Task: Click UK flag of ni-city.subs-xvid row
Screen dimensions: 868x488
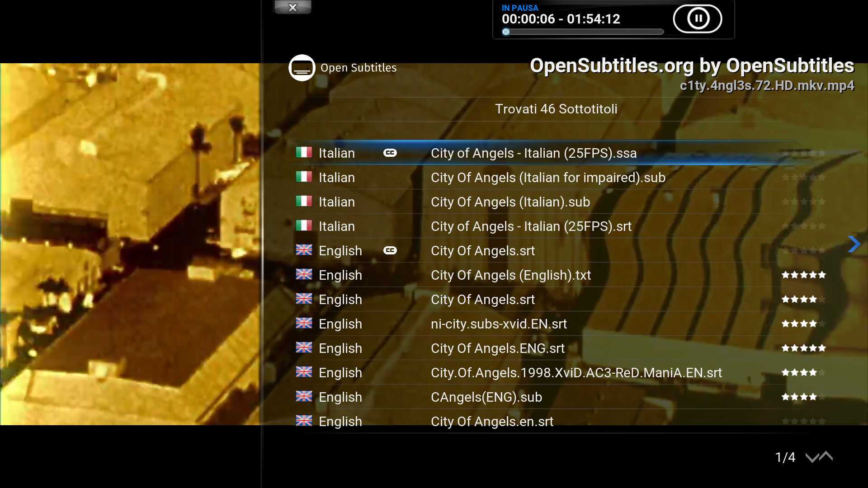Action: click(304, 323)
